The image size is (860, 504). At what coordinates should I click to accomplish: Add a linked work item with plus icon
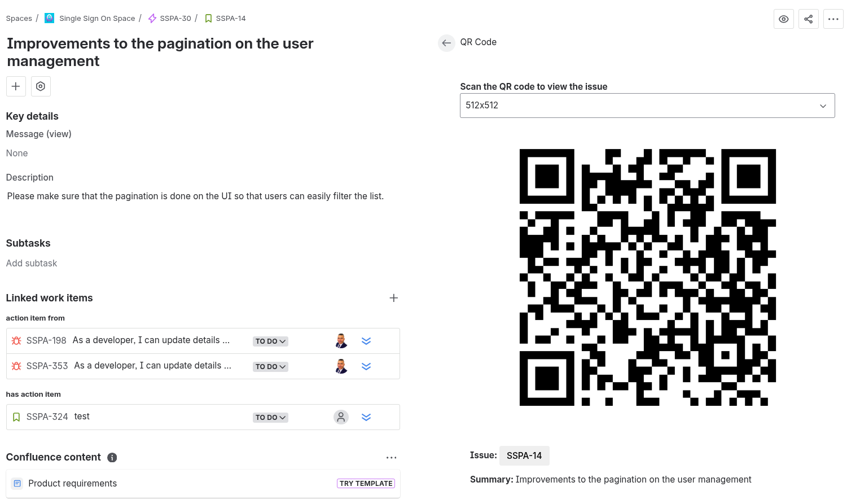[x=394, y=298]
